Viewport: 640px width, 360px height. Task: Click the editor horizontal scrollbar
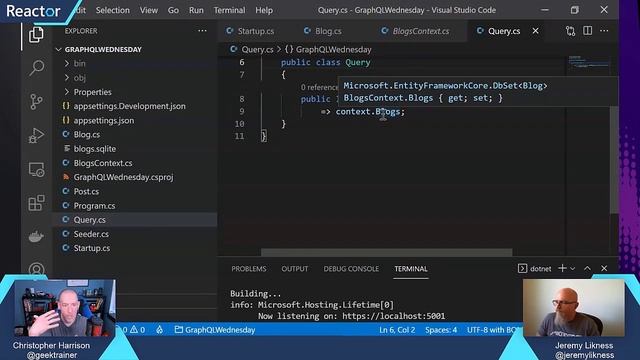click(387, 252)
